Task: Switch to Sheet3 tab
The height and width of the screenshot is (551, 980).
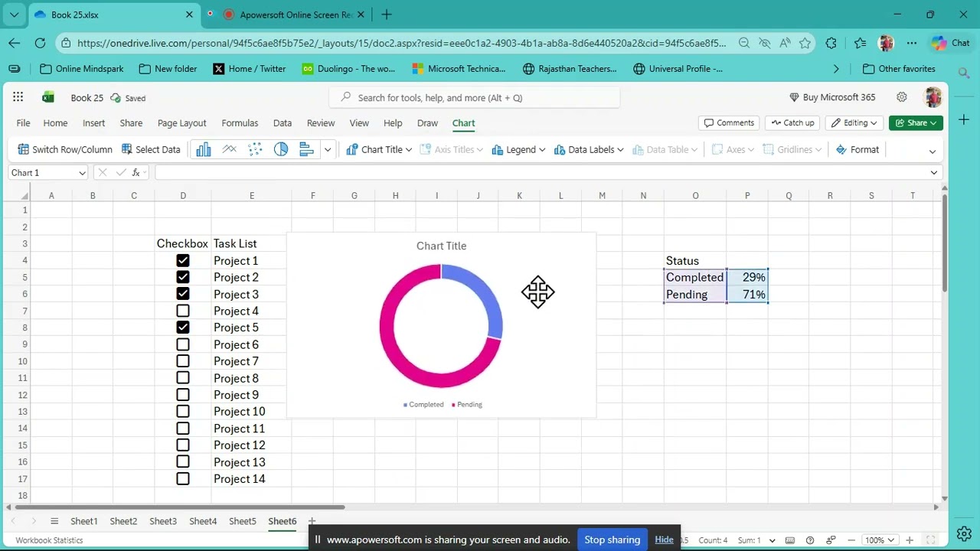Action: [x=163, y=521]
